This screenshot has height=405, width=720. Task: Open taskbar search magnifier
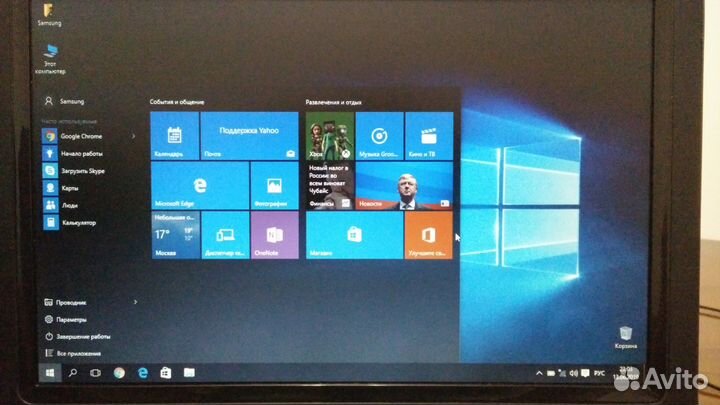(73, 373)
